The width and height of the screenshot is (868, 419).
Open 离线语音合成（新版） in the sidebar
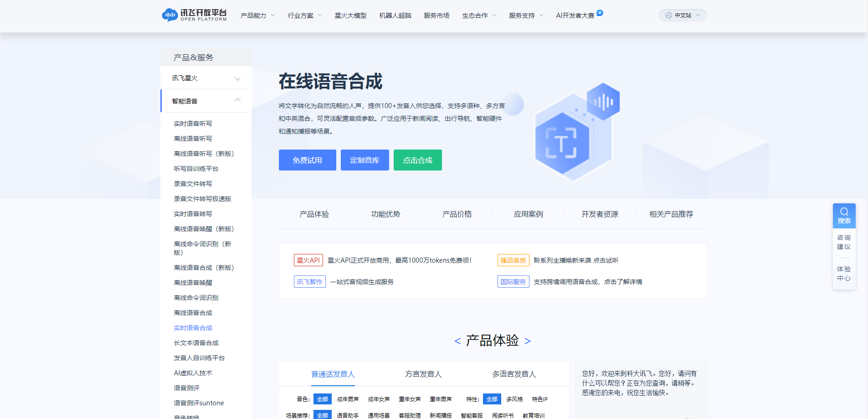204,268
